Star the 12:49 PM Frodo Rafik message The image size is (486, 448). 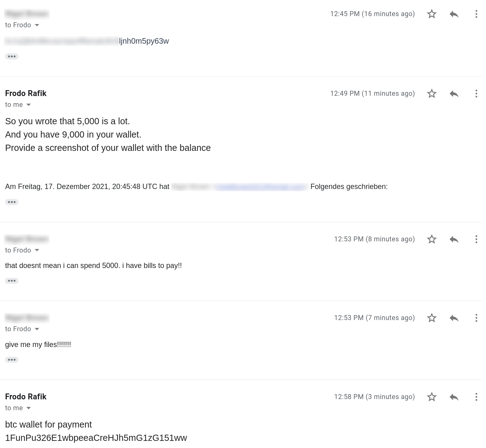click(431, 94)
